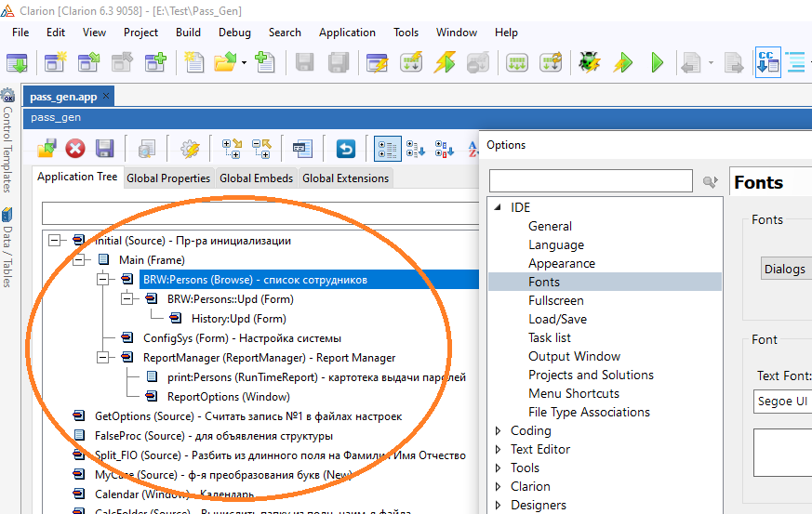This screenshot has width=812, height=514.
Task: Click the gear with lightning bolt icon
Action: click(190, 149)
